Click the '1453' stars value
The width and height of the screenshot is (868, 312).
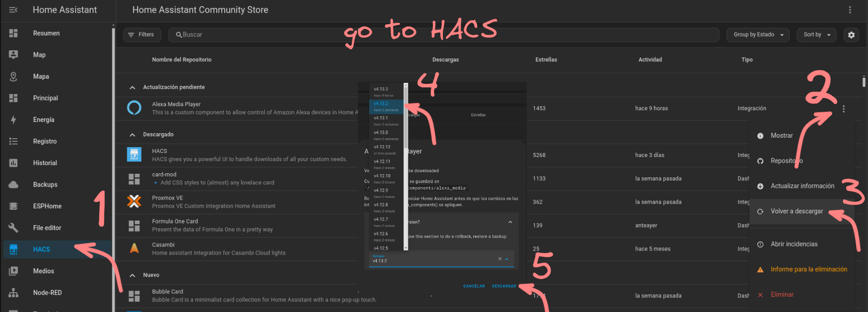coord(539,108)
